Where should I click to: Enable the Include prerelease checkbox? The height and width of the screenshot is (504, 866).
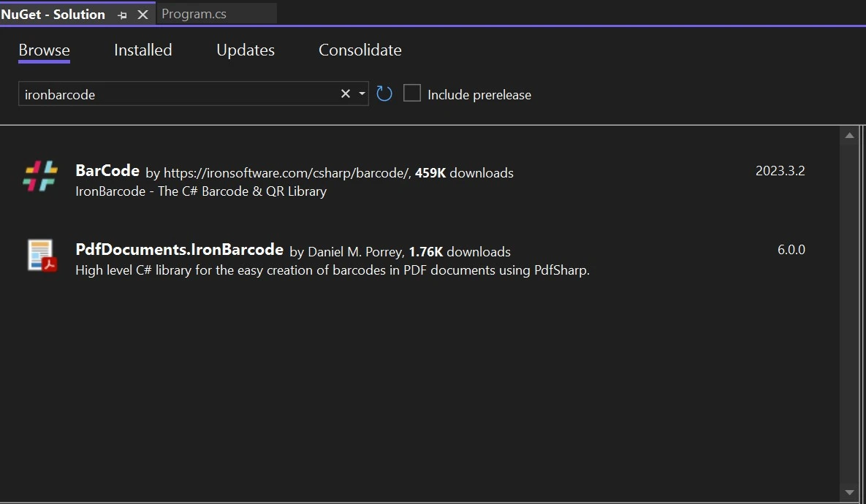click(412, 93)
